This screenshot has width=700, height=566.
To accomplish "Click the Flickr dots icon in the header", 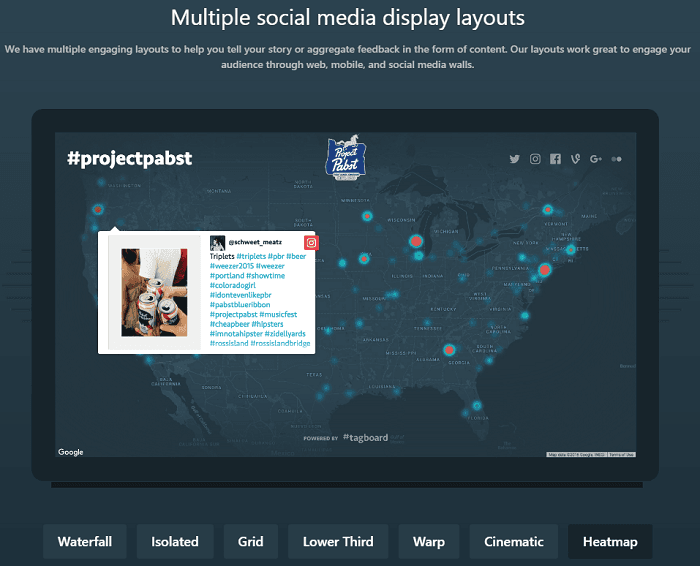I will pos(617,159).
